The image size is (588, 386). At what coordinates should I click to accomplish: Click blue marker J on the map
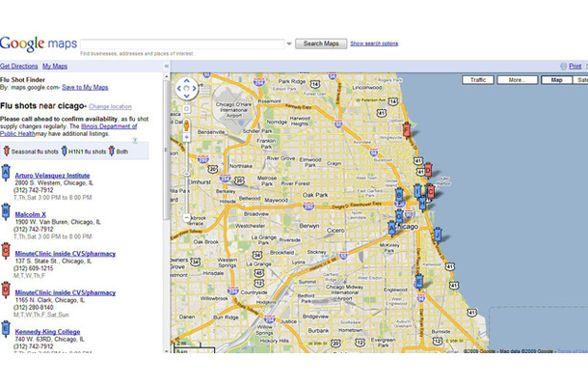click(x=437, y=235)
